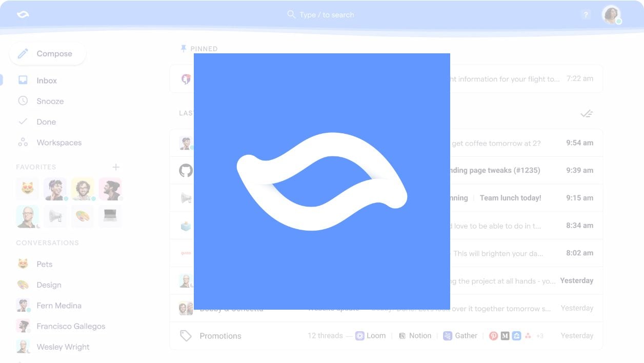Image resolution: width=644 pixels, height=363 pixels.
Task: Open the all hands project email
Action: [x=386, y=281]
